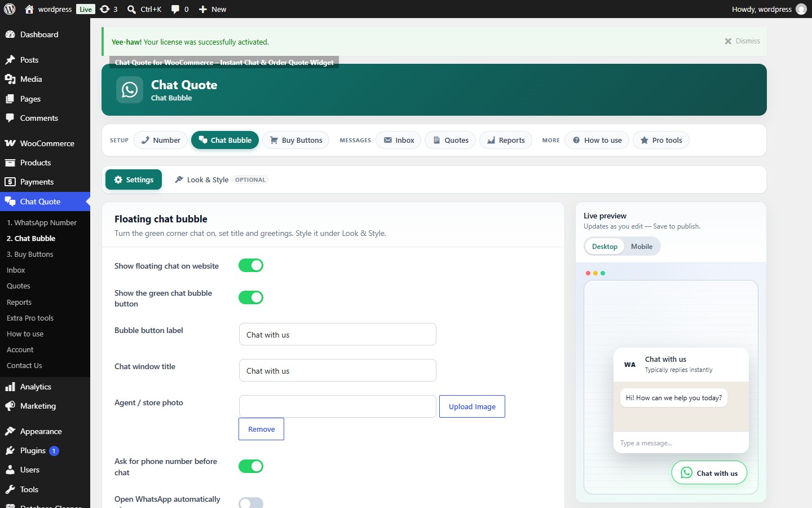The image size is (812, 508).
Task: Toggle Ask for phone number before chat
Action: tap(251, 466)
